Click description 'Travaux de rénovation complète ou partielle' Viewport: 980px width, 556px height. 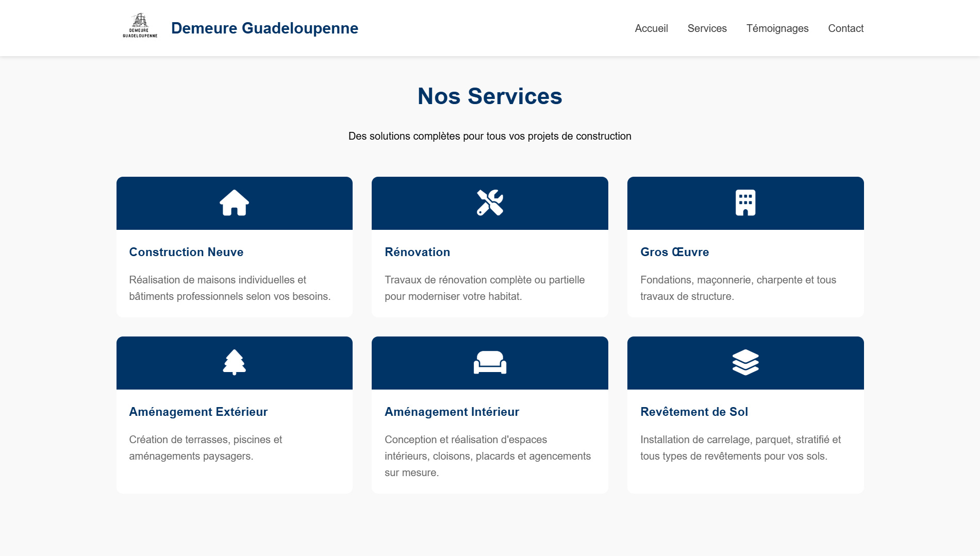click(x=485, y=288)
